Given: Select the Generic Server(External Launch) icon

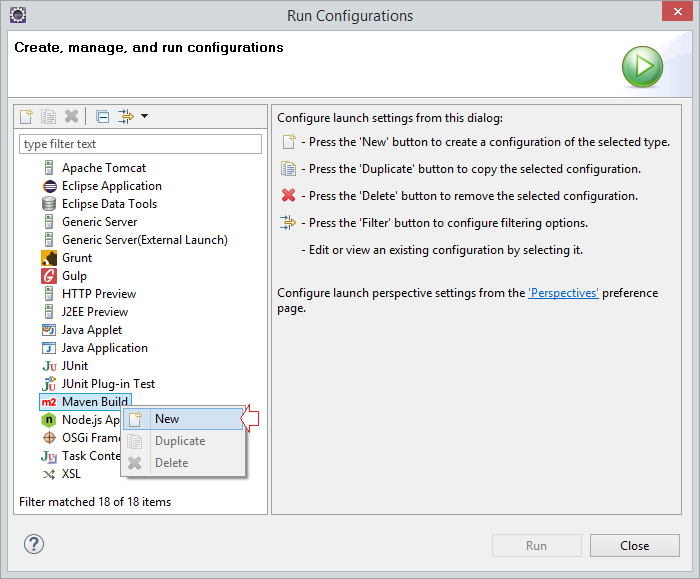Looking at the screenshot, I should click(x=49, y=240).
